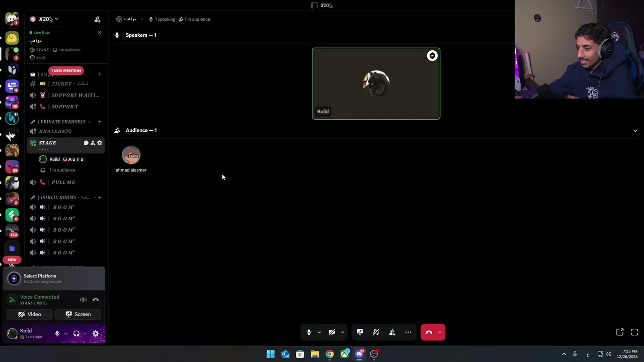Open server folder icon in server list

pos(12,248)
